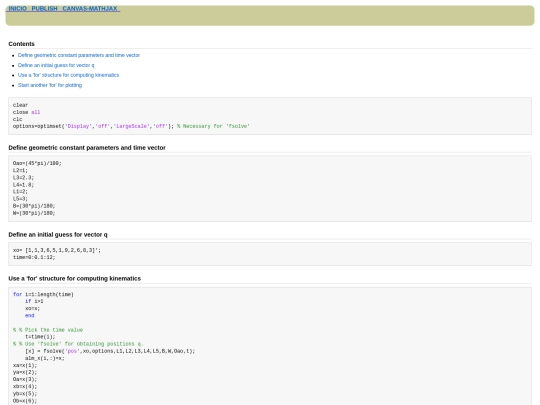
Task: Click the 'Contents' heading
Action: 21,44
